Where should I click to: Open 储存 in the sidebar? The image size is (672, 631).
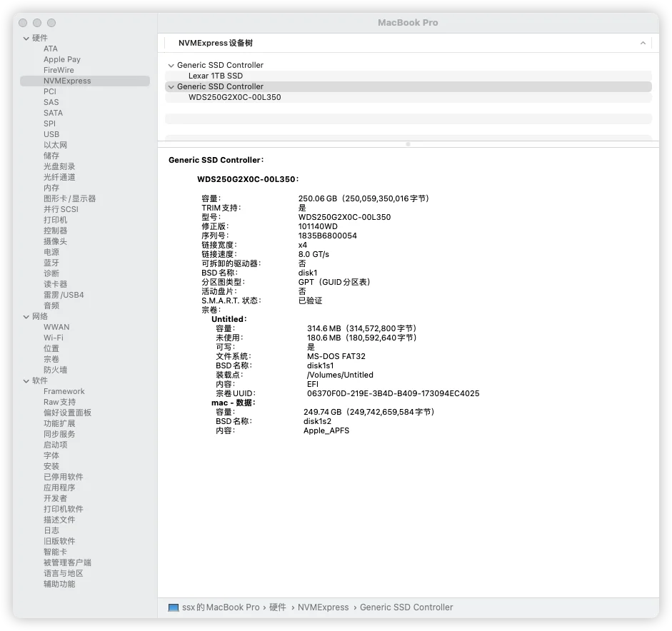click(51, 156)
